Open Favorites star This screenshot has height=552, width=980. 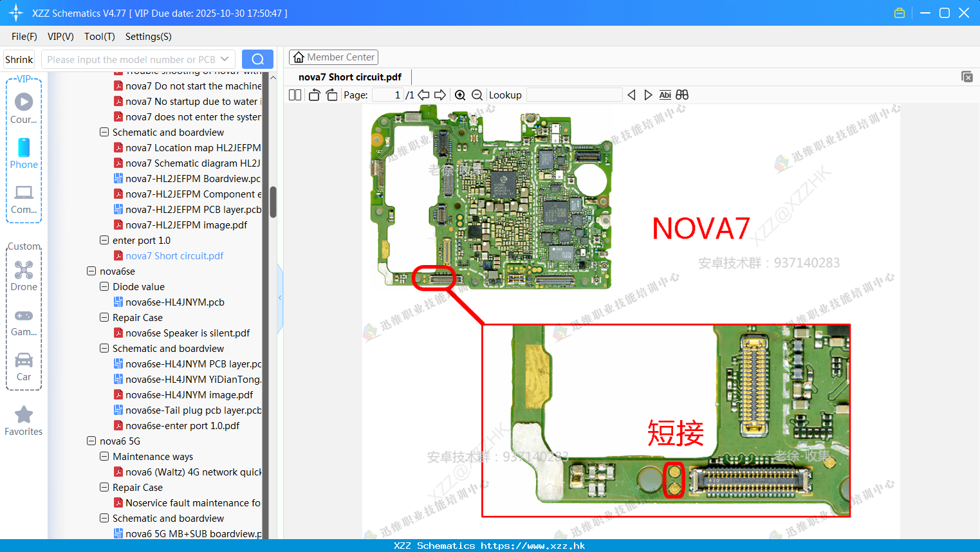[x=24, y=421]
